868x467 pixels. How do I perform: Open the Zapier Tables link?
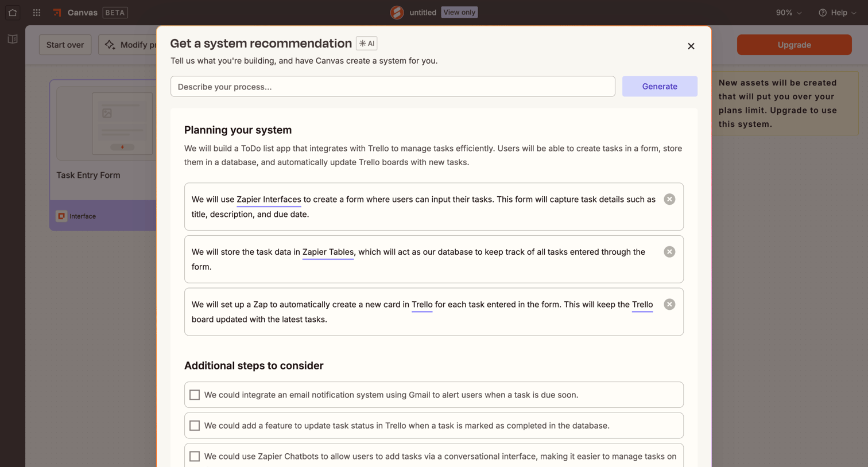point(328,252)
